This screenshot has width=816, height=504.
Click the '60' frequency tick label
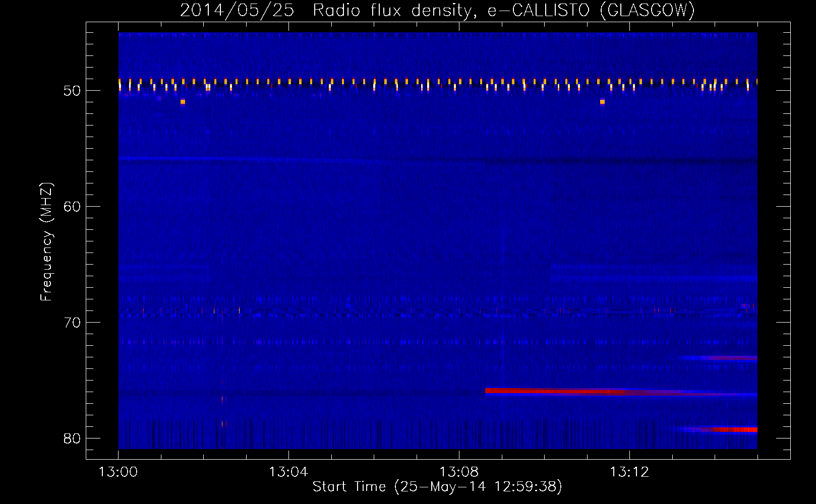click(72, 207)
